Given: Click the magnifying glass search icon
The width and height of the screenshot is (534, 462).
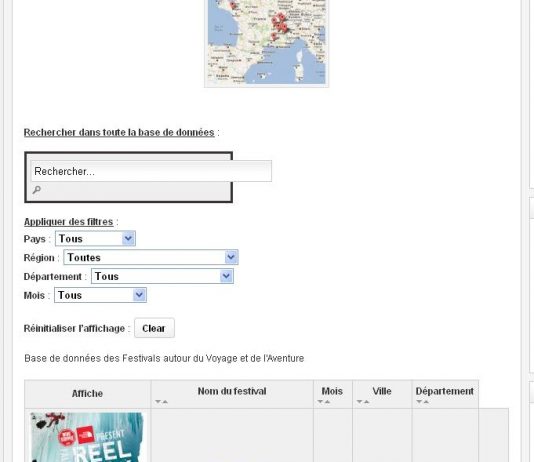Looking at the screenshot, I should (36, 190).
